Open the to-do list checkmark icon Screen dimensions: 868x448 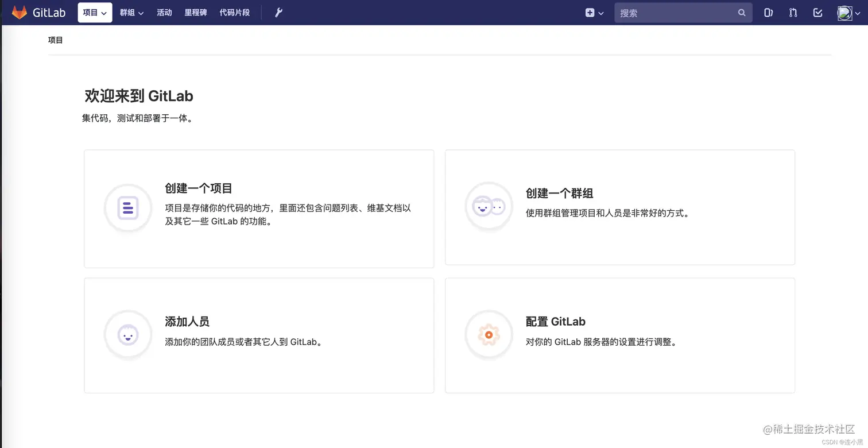(x=818, y=13)
